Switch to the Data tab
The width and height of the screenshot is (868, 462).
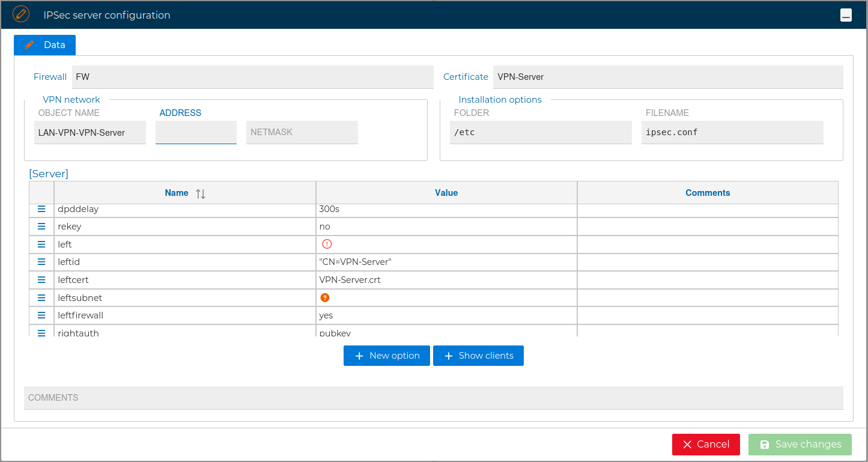point(54,44)
